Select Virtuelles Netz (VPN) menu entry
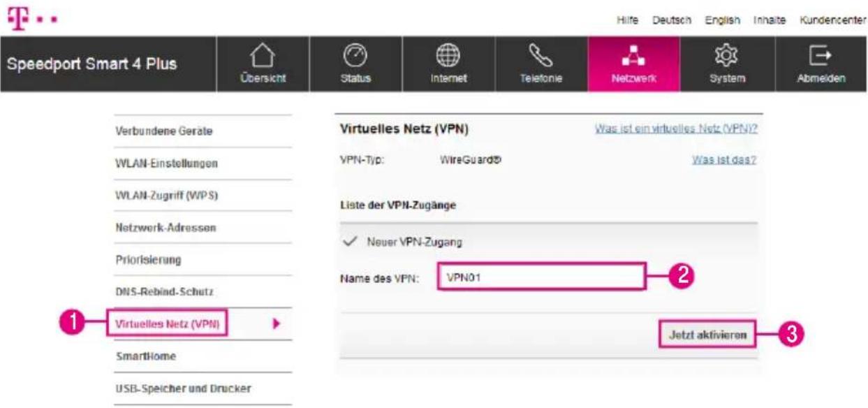 166,323
